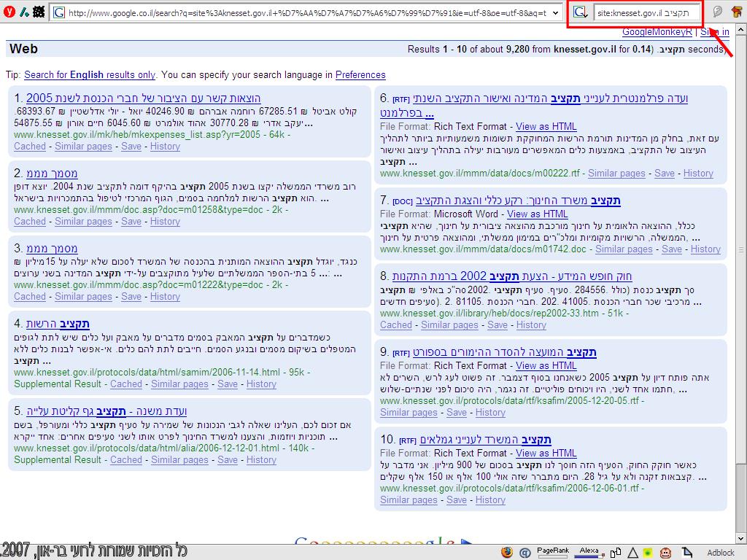Image resolution: width=747 pixels, height=560 pixels.
Task: Click Save under result 10
Action: (x=457, y=500)
